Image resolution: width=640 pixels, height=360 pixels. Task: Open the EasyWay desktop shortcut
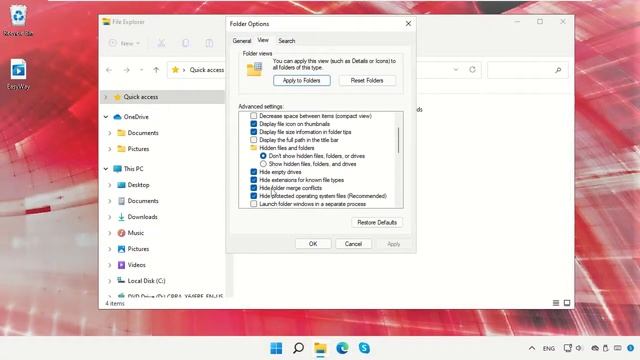point(18,74)
